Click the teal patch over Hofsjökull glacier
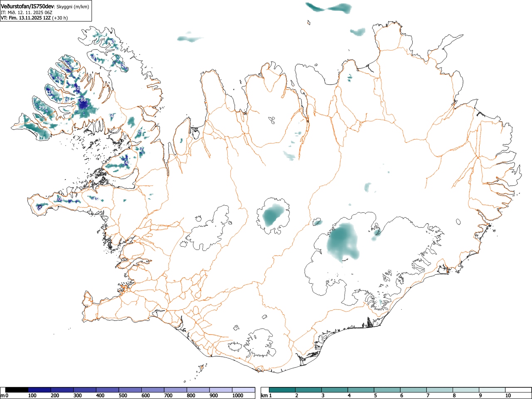Screen dimensions: 532x399 point(273,216)
